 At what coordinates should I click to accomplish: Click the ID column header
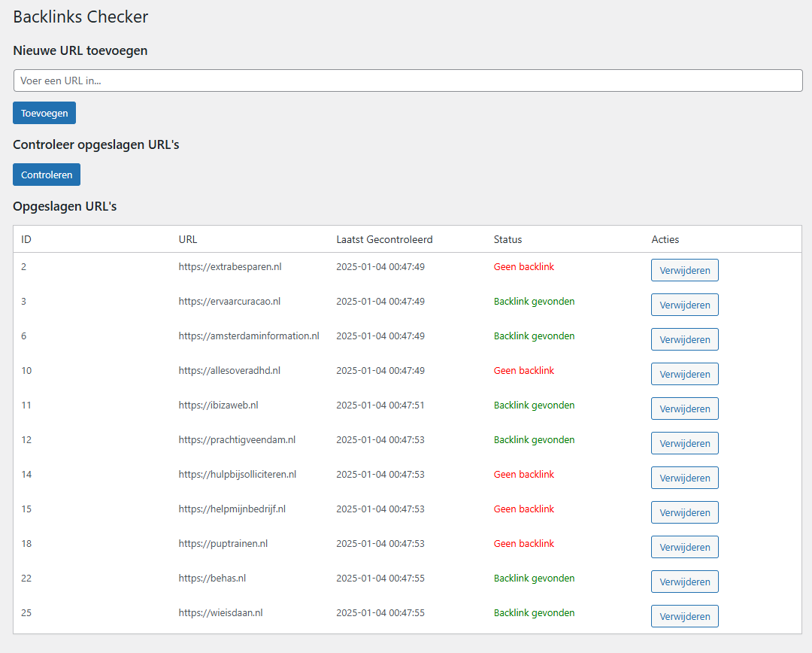coord(26,239)
